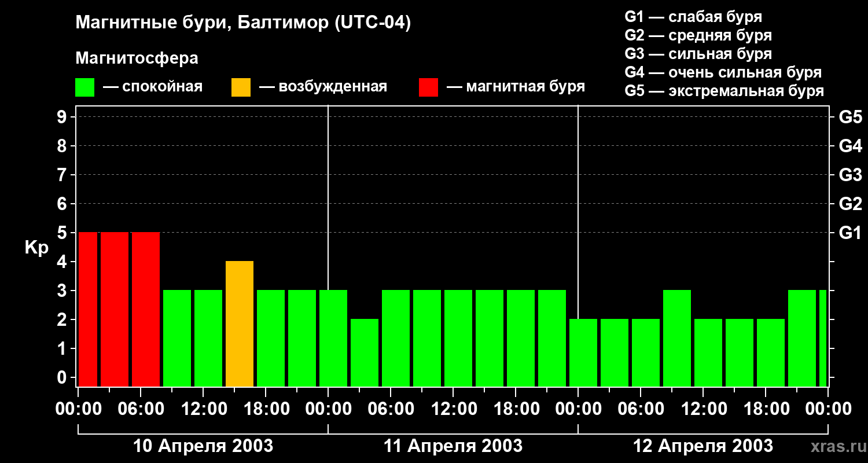Click the G4 label on the right axis
868x463 pixels.
pos(851,146)
